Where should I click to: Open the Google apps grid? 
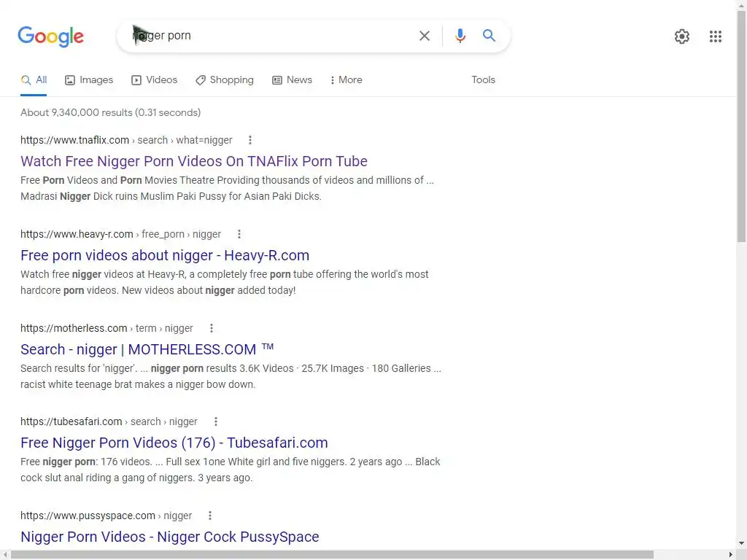click(715, 36)
